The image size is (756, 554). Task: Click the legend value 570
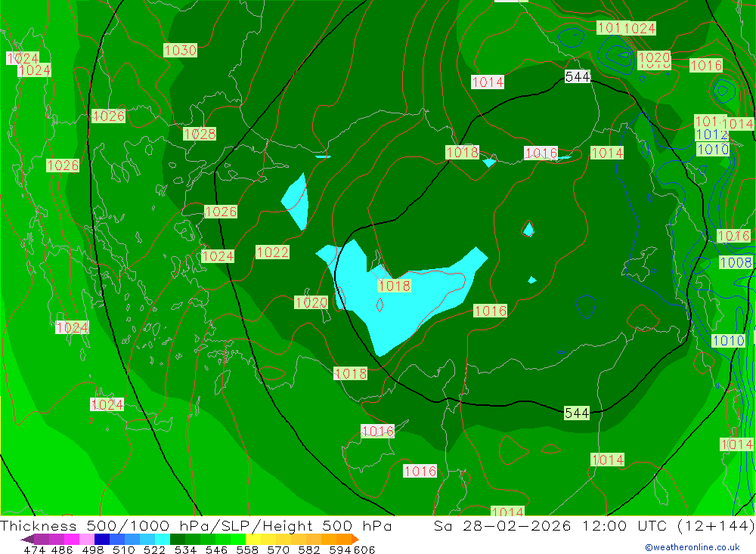[278, 549]
